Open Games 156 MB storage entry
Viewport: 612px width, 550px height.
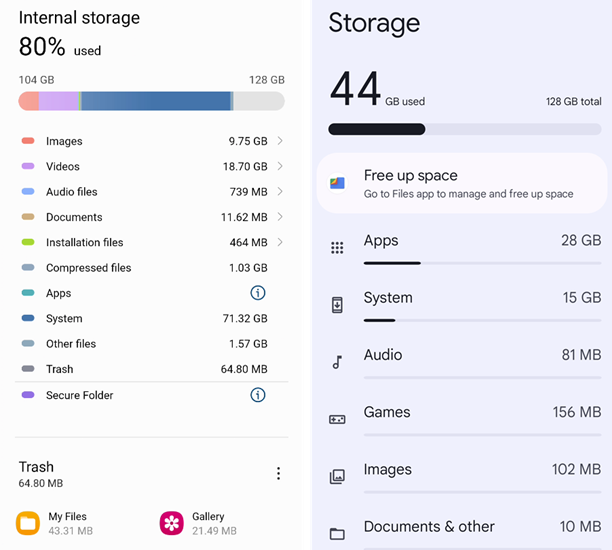click(x=464, y=420)
